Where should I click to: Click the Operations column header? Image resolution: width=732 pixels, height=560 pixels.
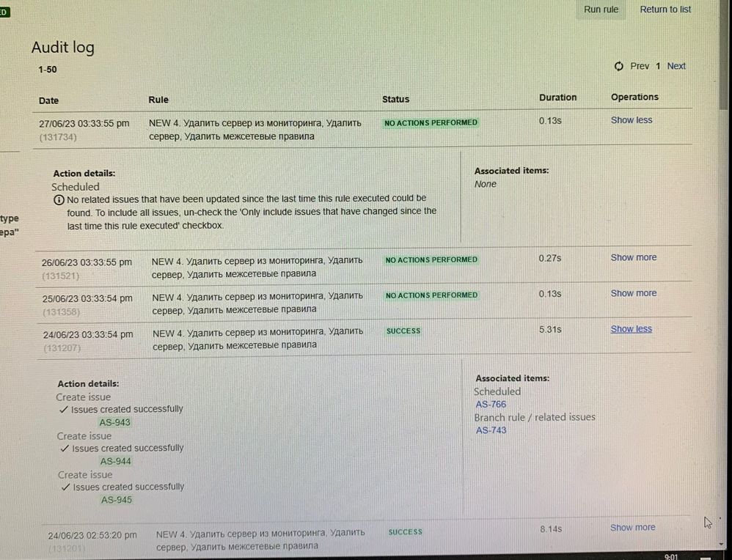(x=634, y=97)
